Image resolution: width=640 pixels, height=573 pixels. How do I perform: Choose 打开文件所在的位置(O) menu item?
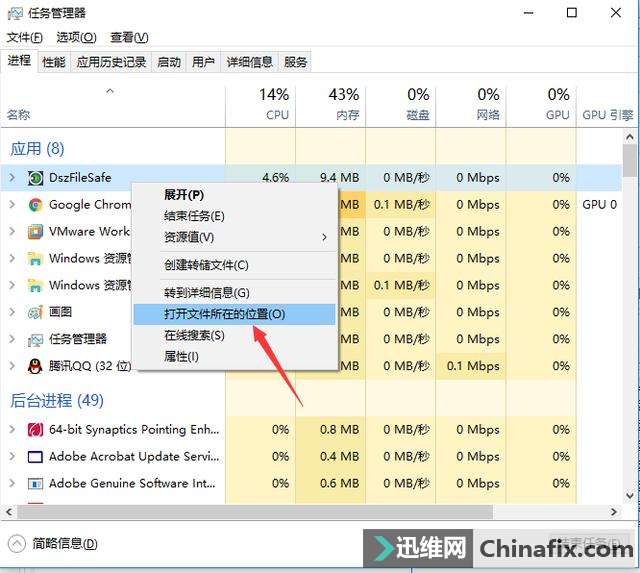pyautogui.click(x=234, y=314)
